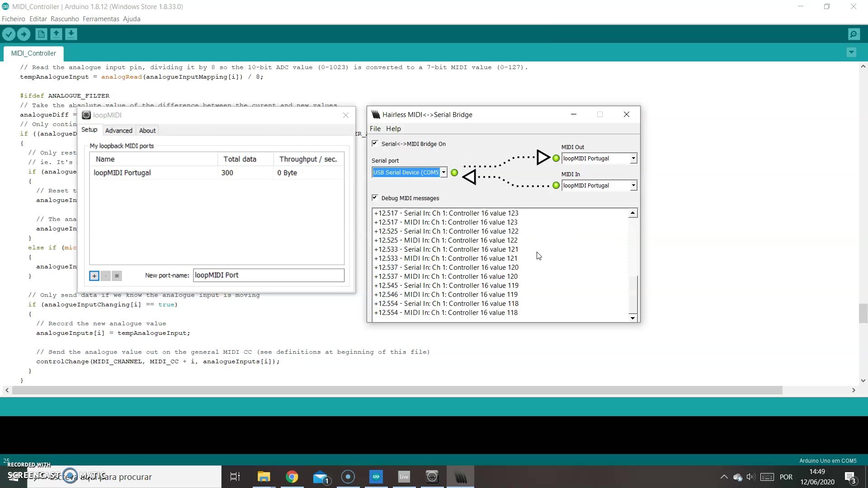Disable Serial<->MIDI Bridge On checkbox
The height and width of the screenshot is (488, 868).
pyautogui.click(x=375, y=144)
